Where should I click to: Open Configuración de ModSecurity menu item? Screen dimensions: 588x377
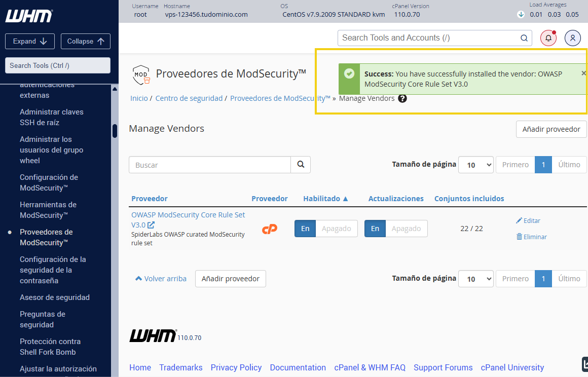(49, 182)
